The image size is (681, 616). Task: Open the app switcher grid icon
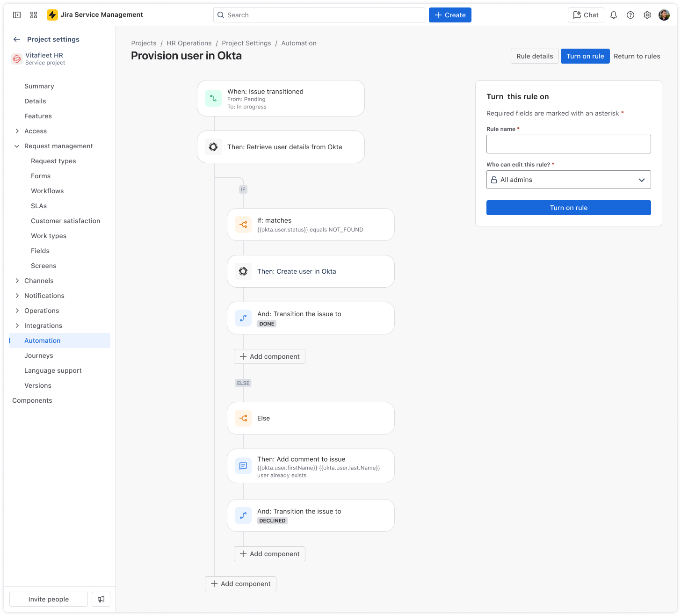click(33, 14)
